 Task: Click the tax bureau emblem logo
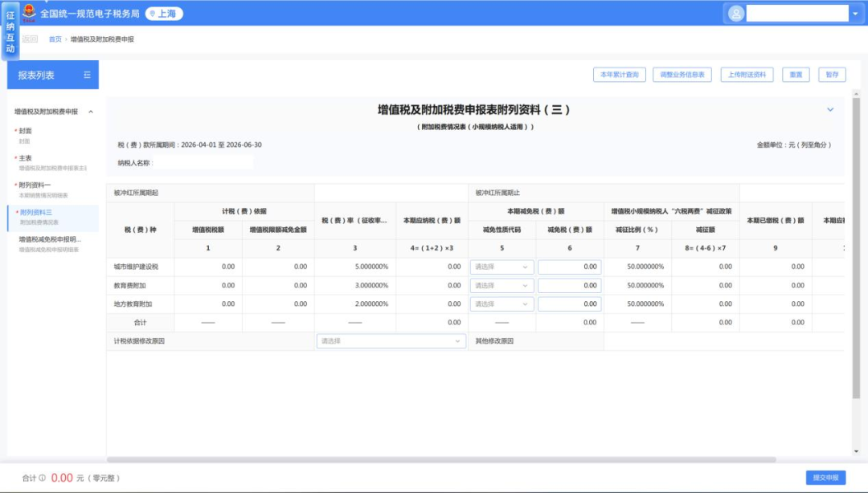click(x=29, y=12)
